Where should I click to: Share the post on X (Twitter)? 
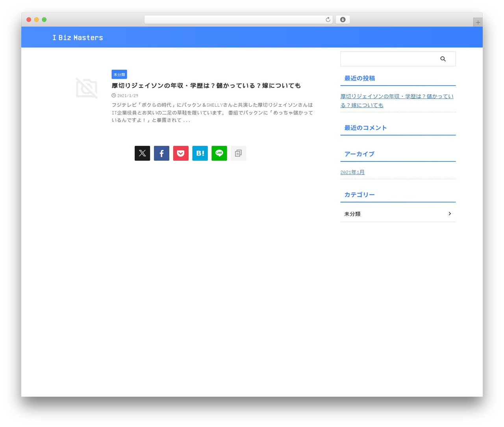(142, 153)
